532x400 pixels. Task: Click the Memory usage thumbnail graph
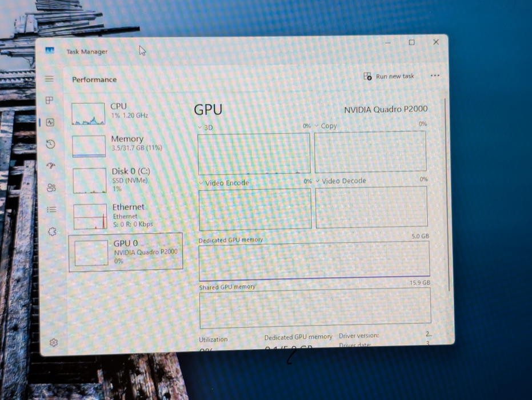[89, 146]
